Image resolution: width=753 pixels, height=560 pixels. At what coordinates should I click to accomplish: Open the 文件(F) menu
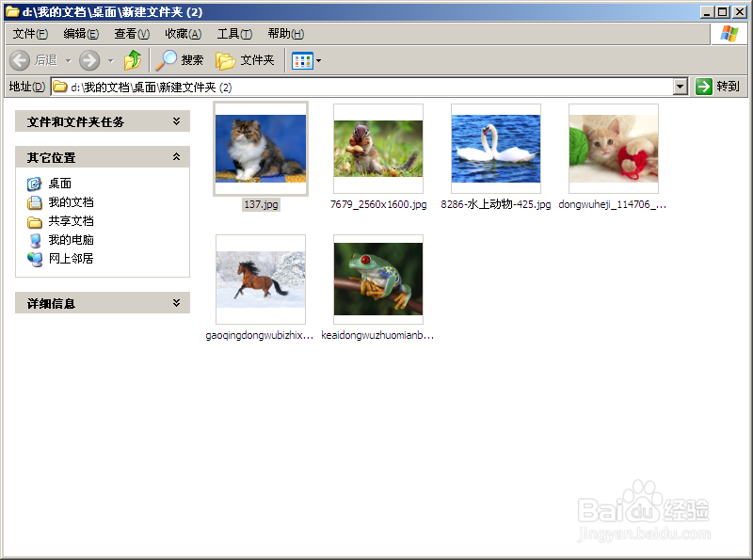30,34
